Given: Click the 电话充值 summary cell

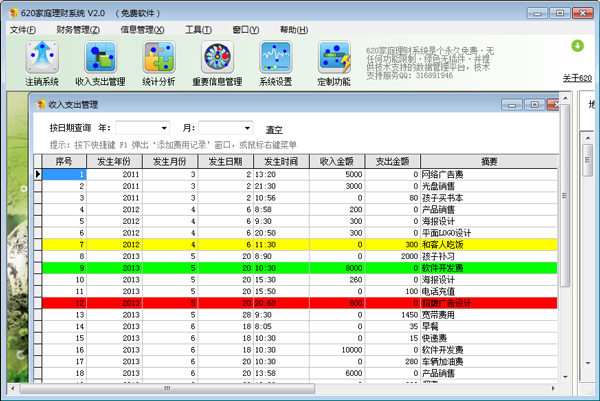Looking at the screenshot, I should (489, 291).
